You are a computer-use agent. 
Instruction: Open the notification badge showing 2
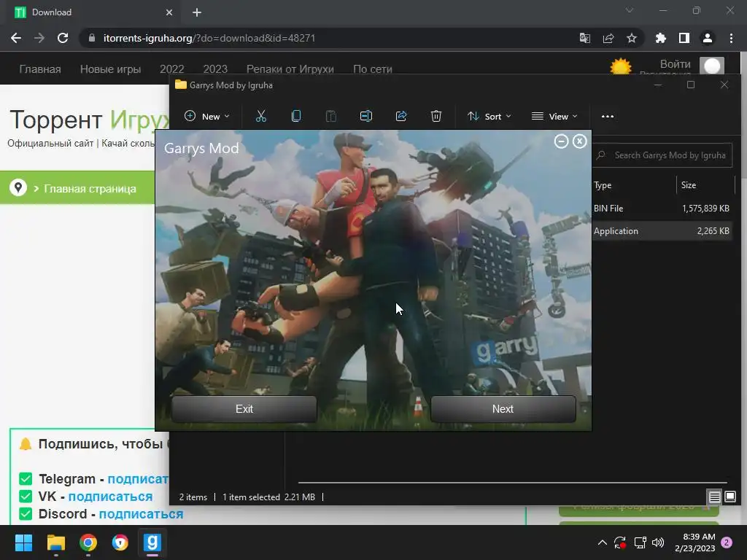727,542
